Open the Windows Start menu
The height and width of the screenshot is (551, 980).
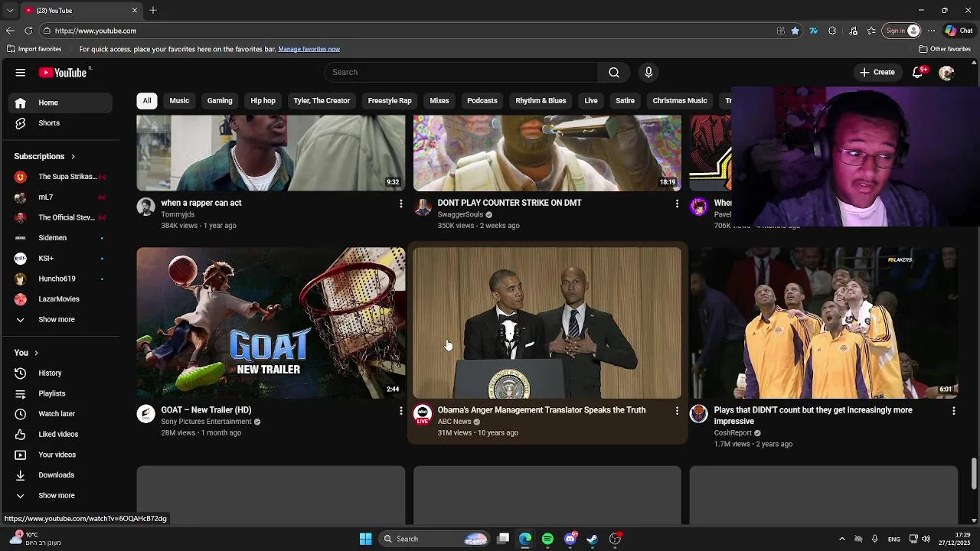pyautogui.click(x=366, y=539)
